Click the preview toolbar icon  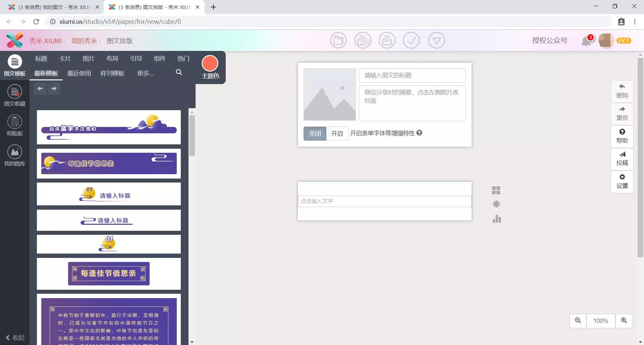coord(363,41)
